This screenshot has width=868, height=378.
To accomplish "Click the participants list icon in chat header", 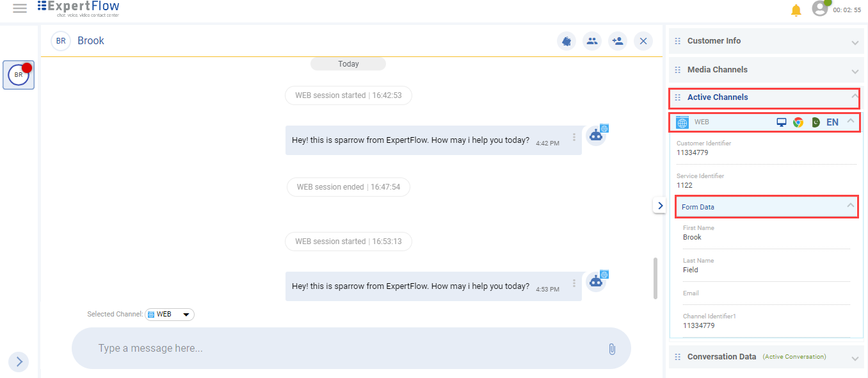I will [591, 40].
